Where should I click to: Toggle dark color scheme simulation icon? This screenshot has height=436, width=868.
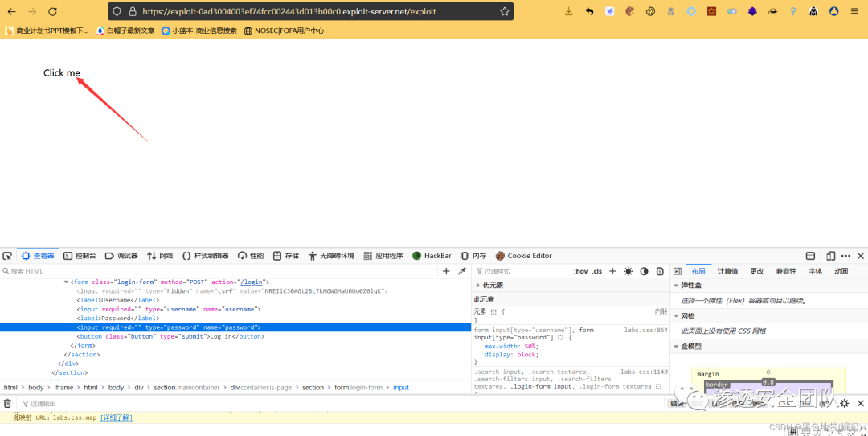(x=645, y=271)
